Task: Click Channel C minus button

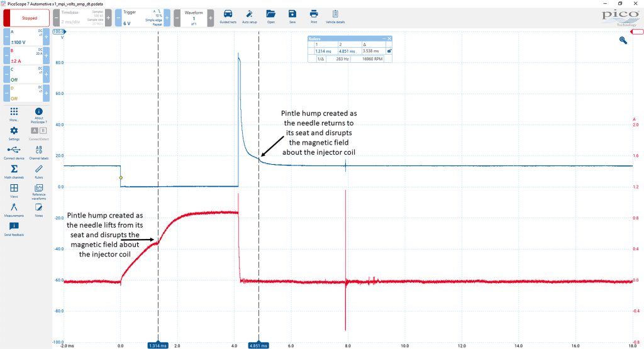Action: pos(6,74)
